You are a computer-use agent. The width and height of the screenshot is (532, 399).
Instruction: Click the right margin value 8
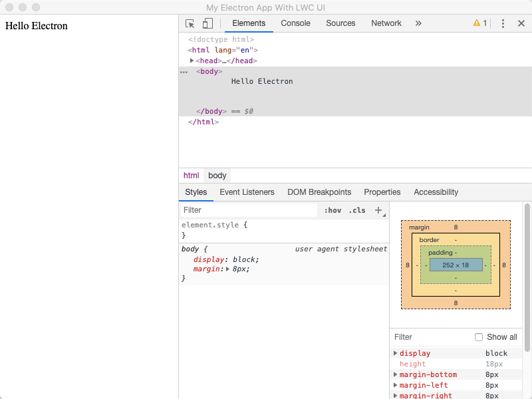[504, 265]
